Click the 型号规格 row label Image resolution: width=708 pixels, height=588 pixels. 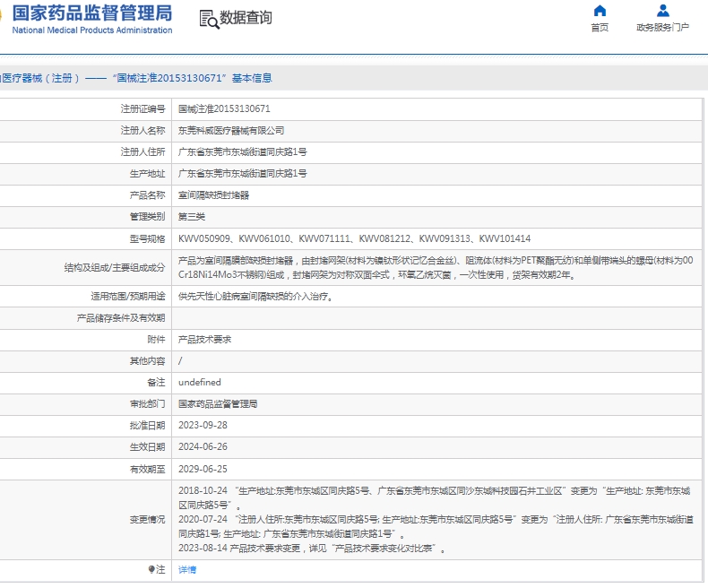pos(147,238)
